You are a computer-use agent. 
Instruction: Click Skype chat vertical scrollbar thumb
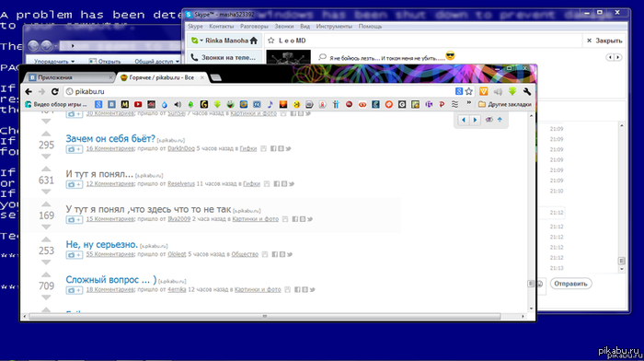(621, 261)
